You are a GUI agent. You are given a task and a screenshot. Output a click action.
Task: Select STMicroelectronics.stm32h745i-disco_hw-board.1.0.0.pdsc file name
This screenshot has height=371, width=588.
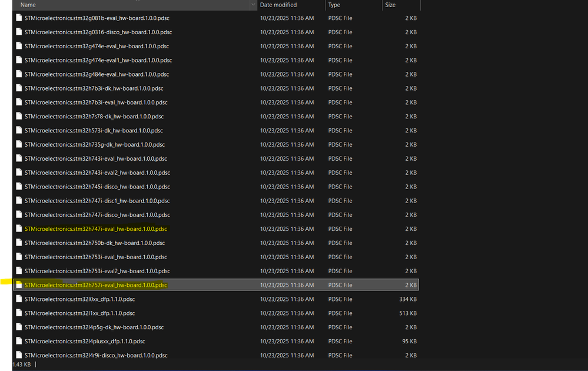(97, 187)
